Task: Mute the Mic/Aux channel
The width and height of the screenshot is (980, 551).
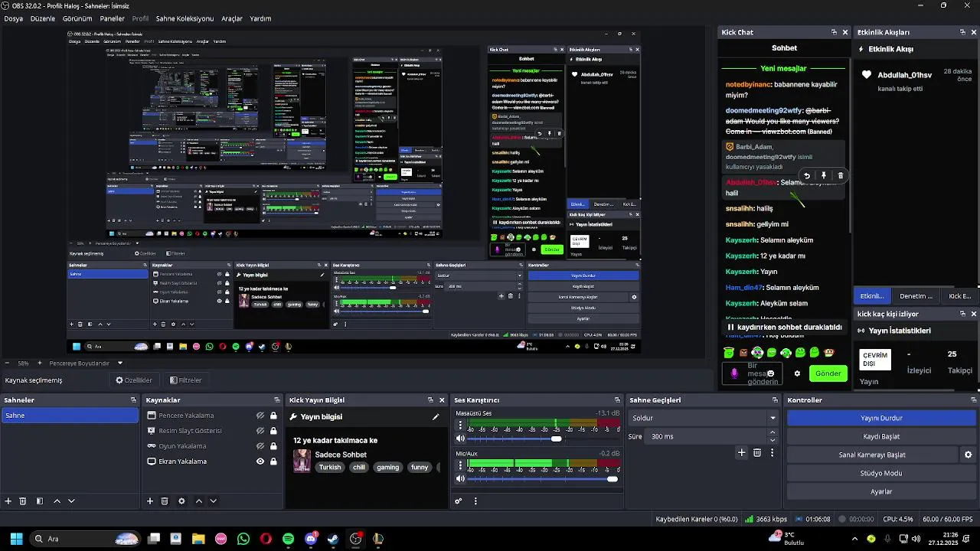Action: coord(460,479)
